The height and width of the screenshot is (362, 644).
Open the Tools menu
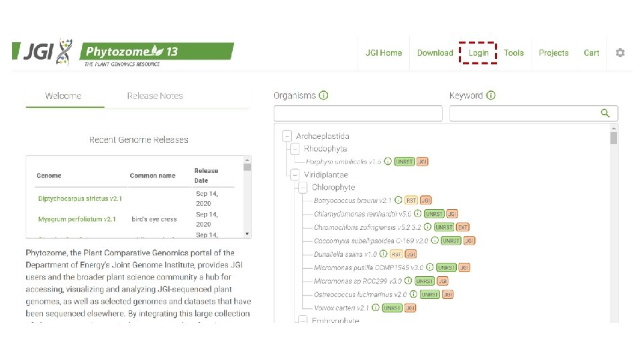[x=513, y=52]
